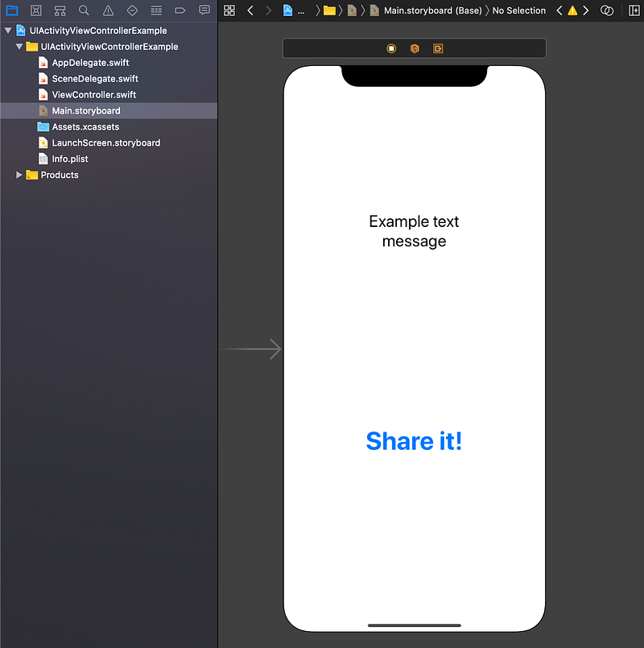The image size is (644, 648).
Task: Open the Symbol navigator
Action: click(x=60, y=10)
